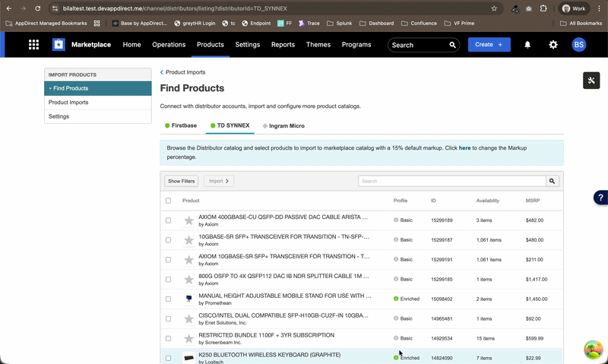The height and width of the screenshot is (364, 608).
Task: Open the settings gear icon
Action: tap(553, 45)
